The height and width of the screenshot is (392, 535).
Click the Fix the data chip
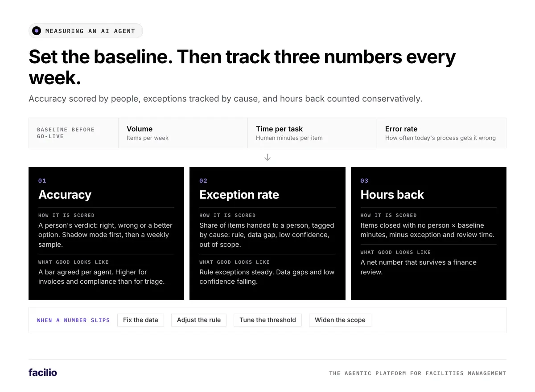140,320
